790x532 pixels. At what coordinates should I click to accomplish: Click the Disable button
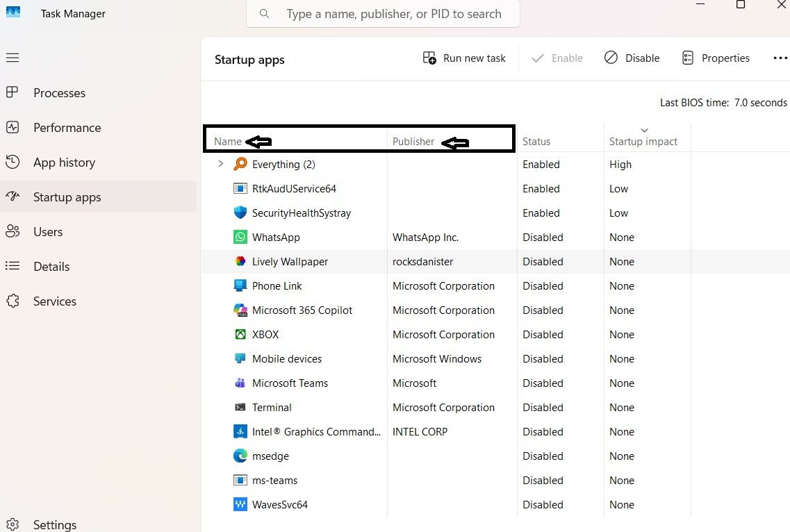(x=632, y=58)
